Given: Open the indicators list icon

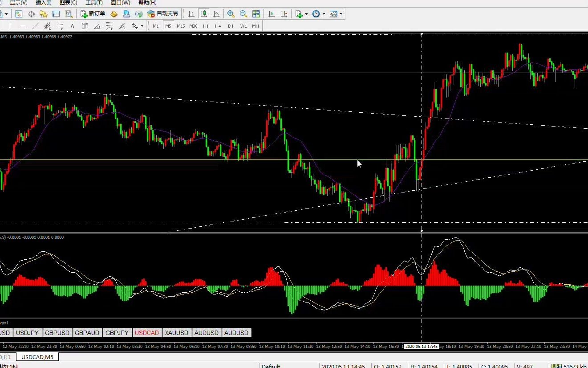Looking at the screenshot, I should pyautogui.click(x=299, y=14).
